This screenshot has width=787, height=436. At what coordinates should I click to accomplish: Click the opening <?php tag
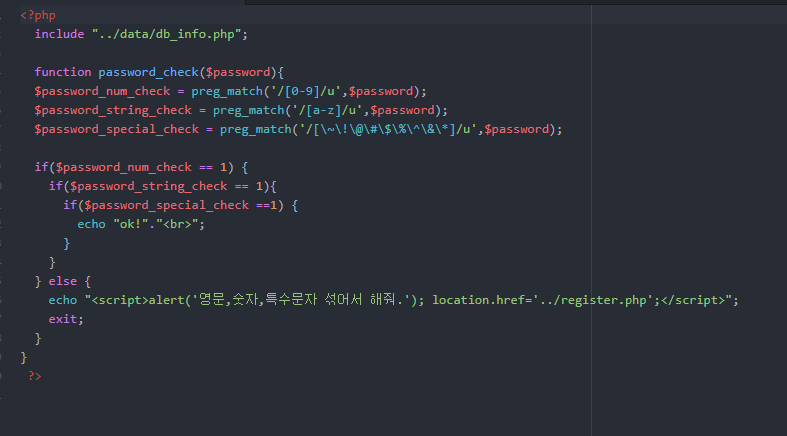tap(38, 16)
